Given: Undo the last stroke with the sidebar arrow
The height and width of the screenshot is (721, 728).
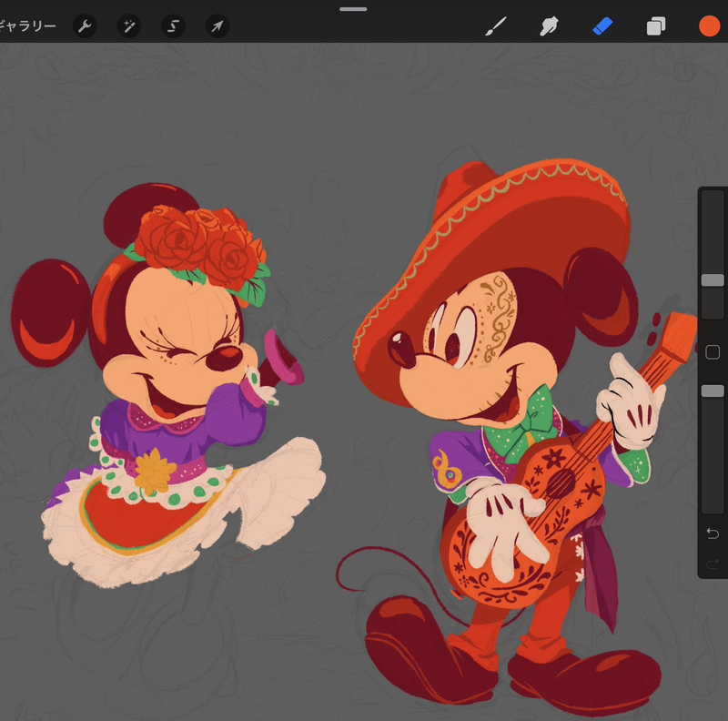Looking at the screenshot, I should pos(713,532).
